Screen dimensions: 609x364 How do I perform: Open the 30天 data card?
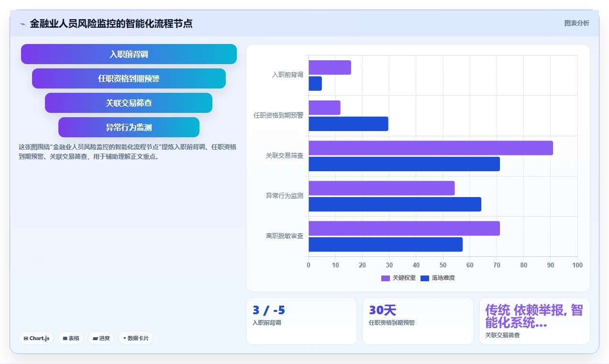click(x=418, y=321)
